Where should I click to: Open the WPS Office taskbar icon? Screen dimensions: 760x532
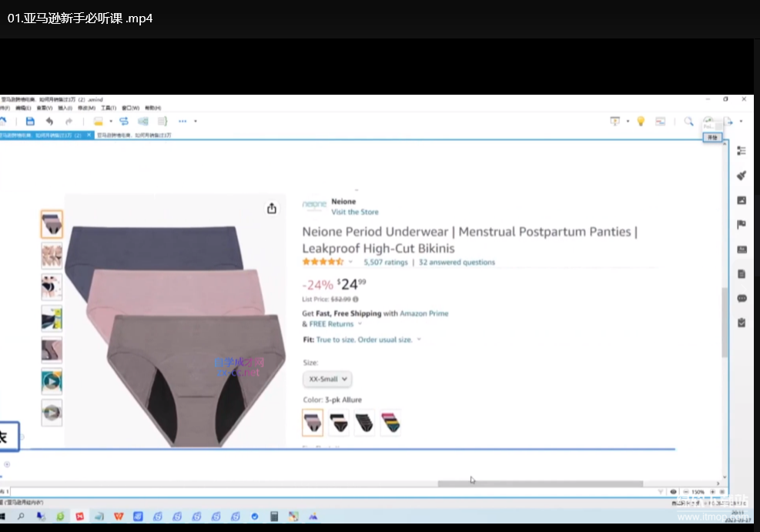(119, 517)
